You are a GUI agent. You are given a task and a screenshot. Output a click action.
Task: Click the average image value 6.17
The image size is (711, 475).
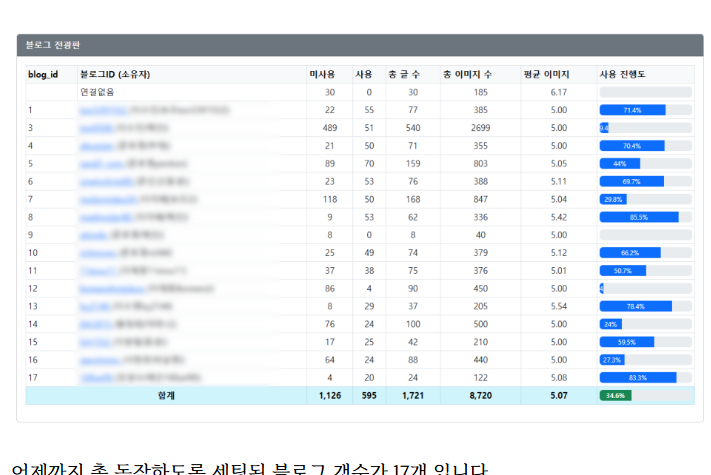tap(559, 92)
